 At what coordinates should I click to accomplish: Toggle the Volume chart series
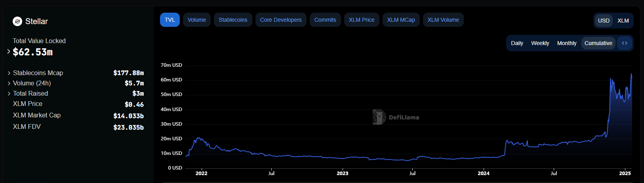point(197,20)
